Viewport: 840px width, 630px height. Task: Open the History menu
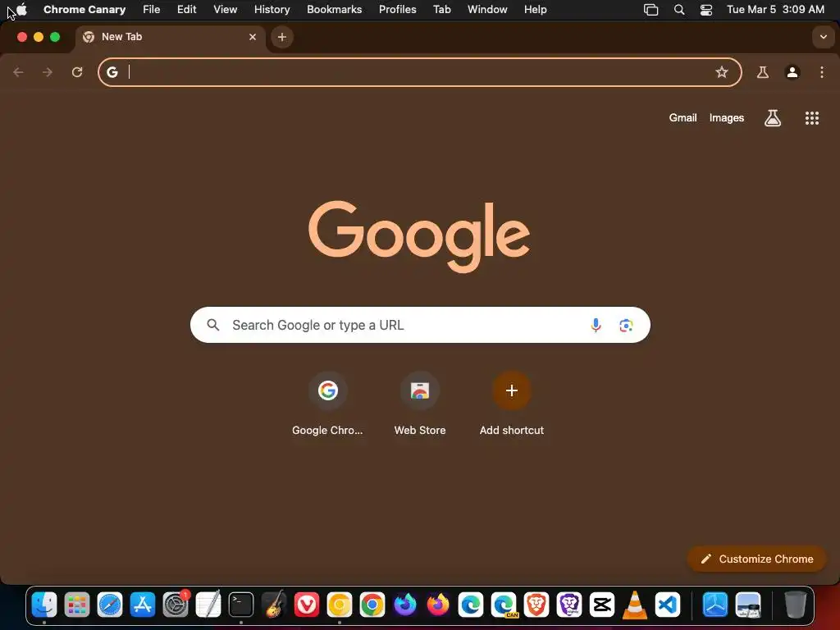tap(272, 10)
